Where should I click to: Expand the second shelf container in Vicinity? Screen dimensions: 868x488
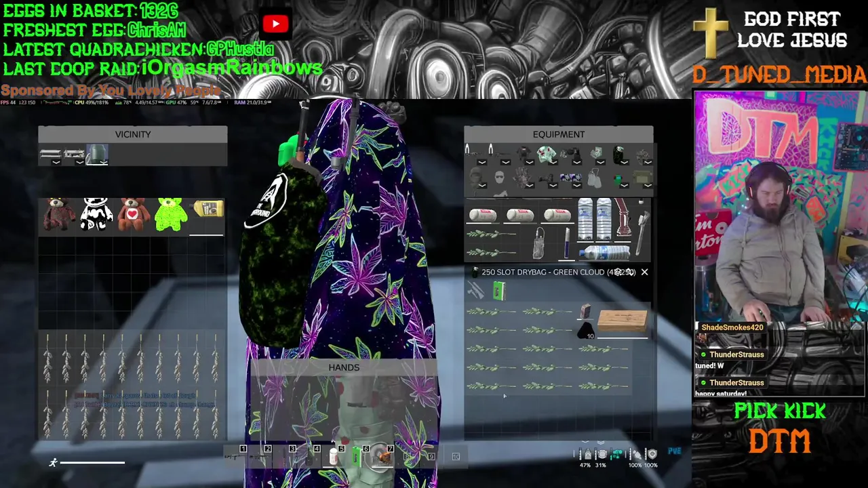click(79, 162)
